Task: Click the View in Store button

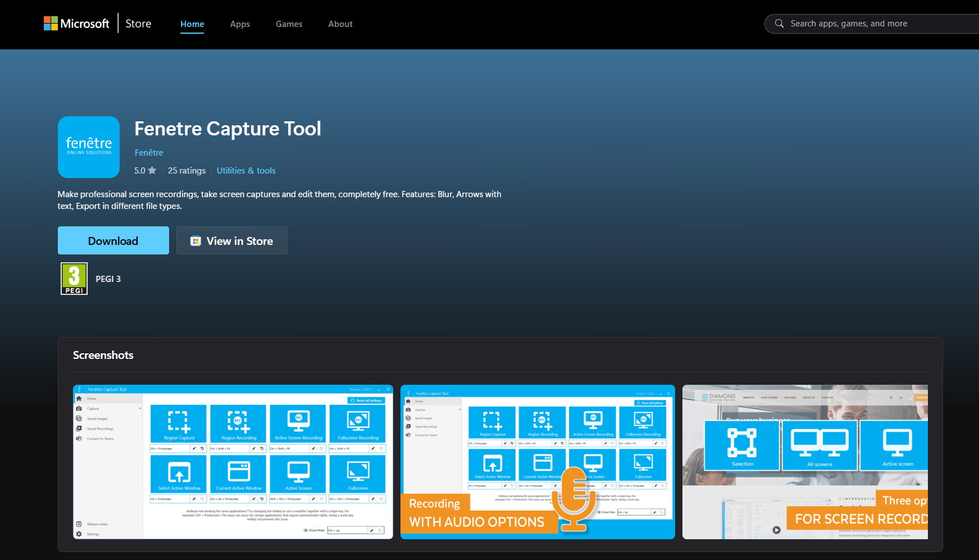Action: point(231,240)
